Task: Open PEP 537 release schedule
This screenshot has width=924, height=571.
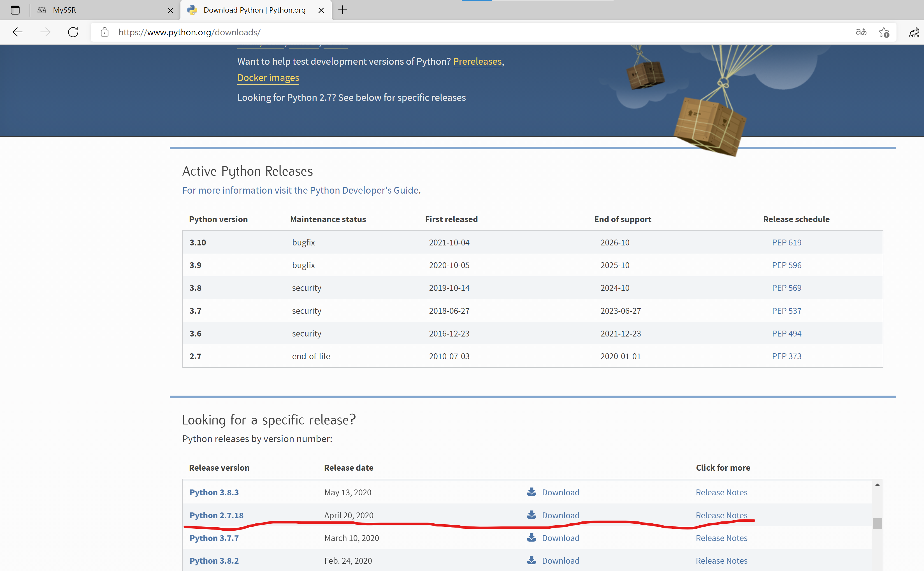Action: [x=786, y=311]
